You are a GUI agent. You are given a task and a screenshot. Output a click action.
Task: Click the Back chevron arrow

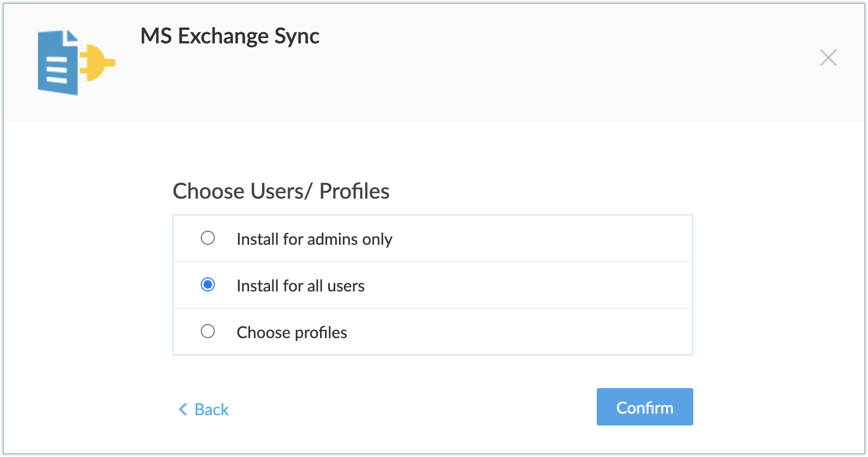[x=183, y=409]
